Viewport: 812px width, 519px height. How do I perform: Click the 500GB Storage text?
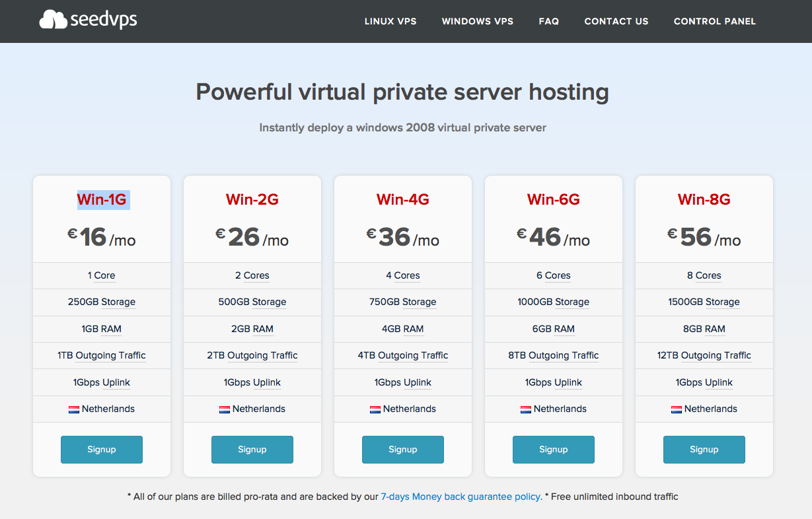click(x=252, y=302)
